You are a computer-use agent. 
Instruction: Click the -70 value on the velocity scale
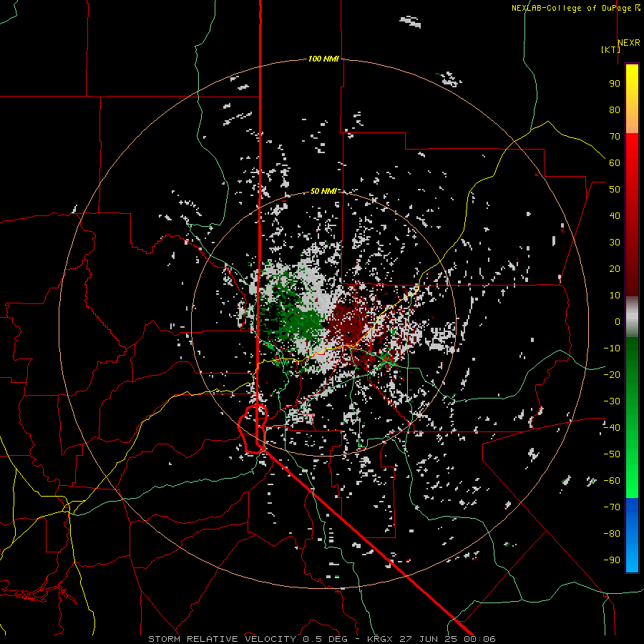tap(612, 507)
